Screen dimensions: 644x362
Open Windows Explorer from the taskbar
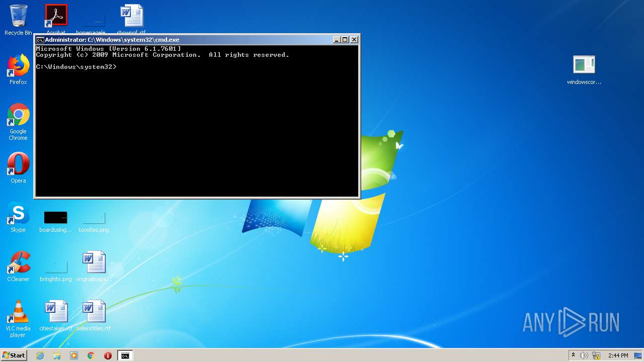(x=57, y=355)
